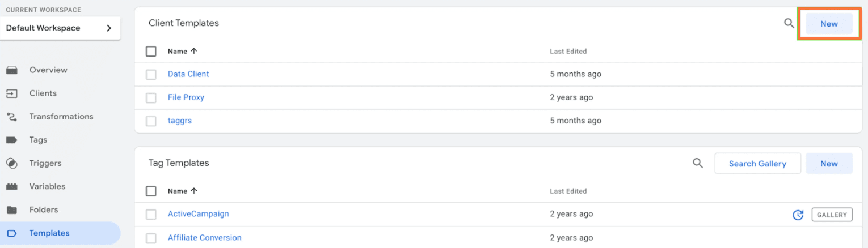Click the ActiveCampaign update available icon
This screenshot has height=248, width=868.
[798, 215]
